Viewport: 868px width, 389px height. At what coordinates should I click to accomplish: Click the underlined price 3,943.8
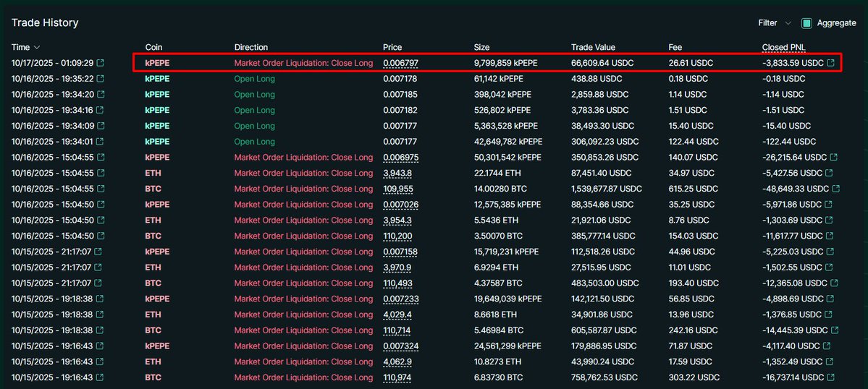tap(397, 173)
